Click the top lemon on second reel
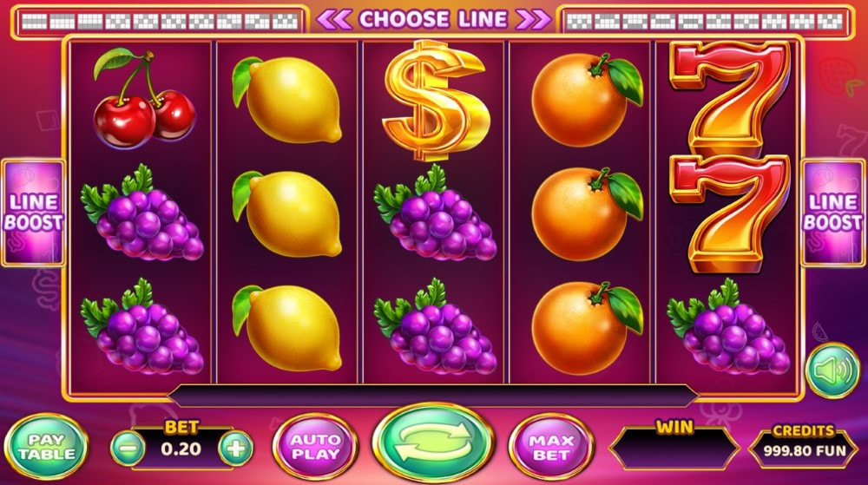Image resolution: width=868 pixels, height=485 pixels. (286, 100)
